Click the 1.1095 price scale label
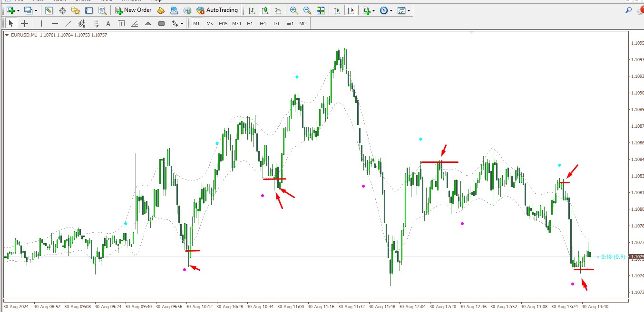This screenshot has width=644, height=312. (x=637, y=43)
